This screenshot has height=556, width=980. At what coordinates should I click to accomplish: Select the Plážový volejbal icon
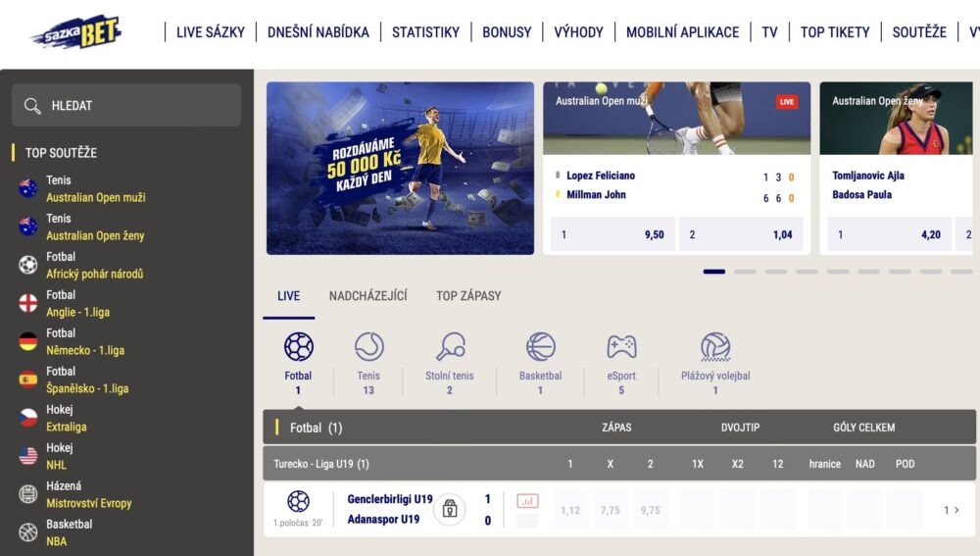click(x=715, y=346)
